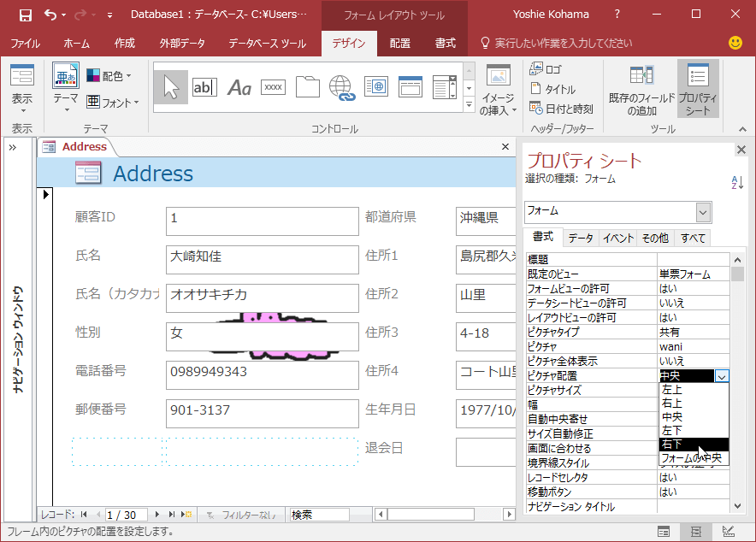This screenshot has width=756, height=542.
Task: Click the 表示 view button
Action: [21, 90]
